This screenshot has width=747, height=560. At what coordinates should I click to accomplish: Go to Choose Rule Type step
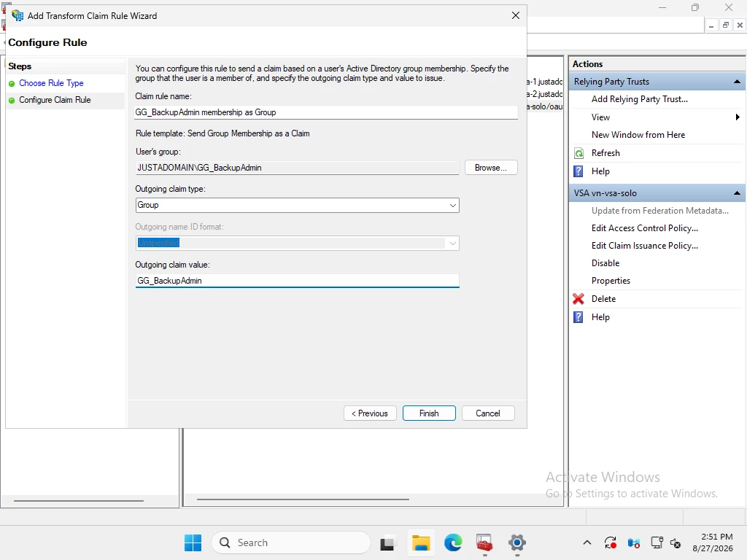[51, 83]
